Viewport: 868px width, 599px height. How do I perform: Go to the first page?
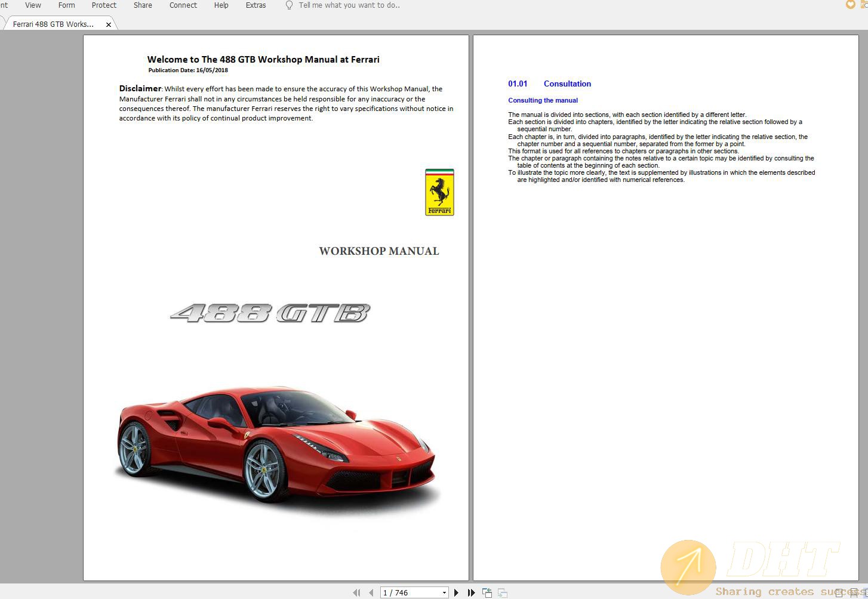pyautogui.click(x=356, y=592)
